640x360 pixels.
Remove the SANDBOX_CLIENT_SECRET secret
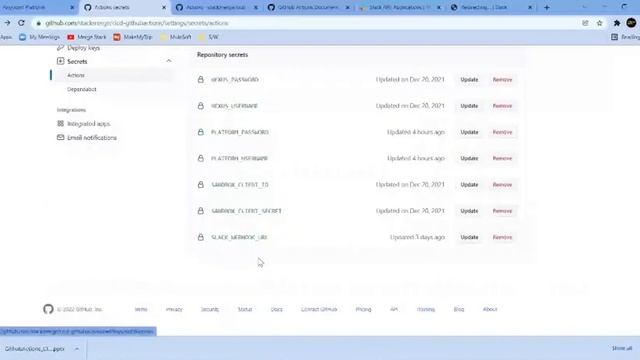coord(502,211)
